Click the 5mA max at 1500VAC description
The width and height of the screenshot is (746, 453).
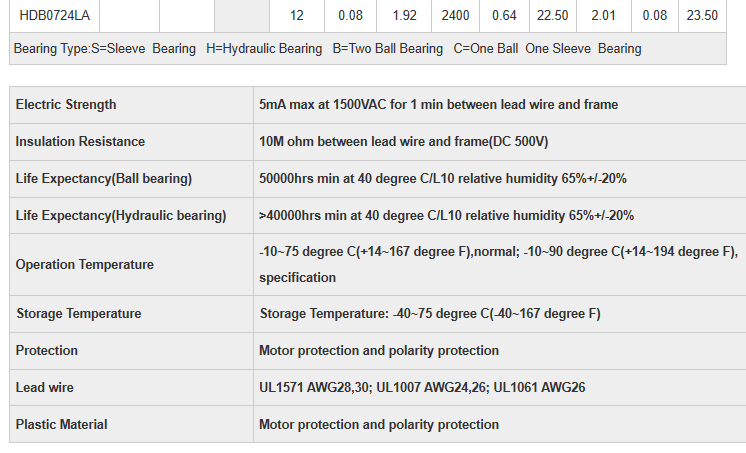pos(438,105)
